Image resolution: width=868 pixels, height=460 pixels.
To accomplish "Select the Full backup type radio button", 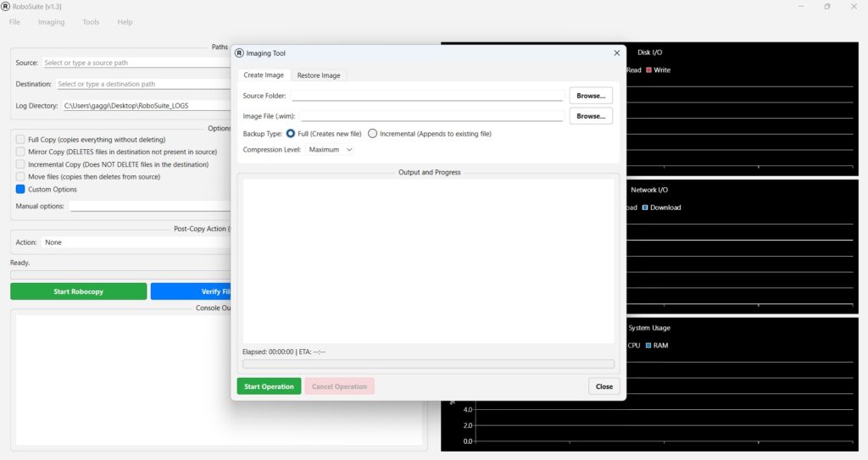I will click(x=291, y=134).
